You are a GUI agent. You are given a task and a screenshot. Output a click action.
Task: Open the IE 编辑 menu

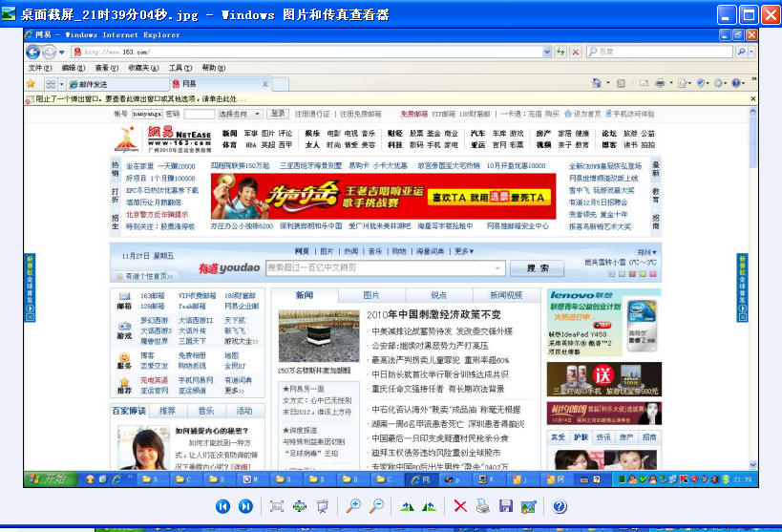coord(74,68)
